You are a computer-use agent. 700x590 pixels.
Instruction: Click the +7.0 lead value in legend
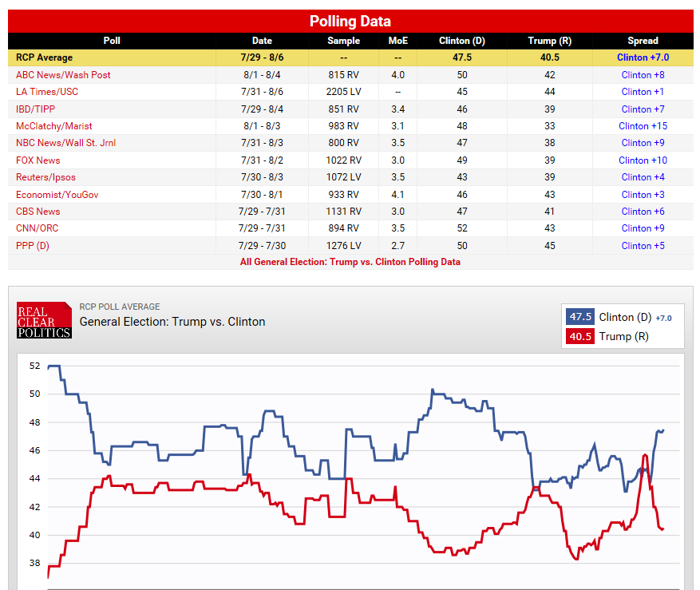[663, 318]
